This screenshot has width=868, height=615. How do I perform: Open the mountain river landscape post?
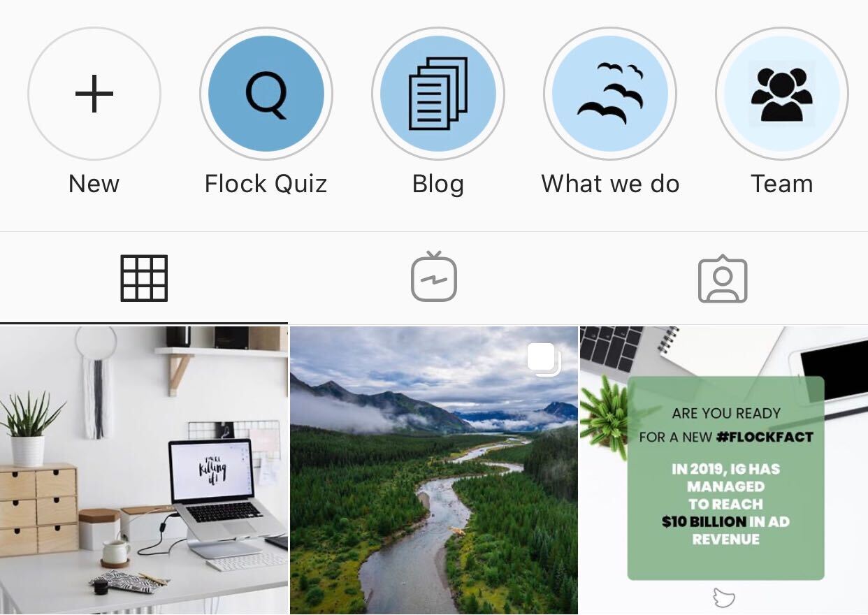434,470
